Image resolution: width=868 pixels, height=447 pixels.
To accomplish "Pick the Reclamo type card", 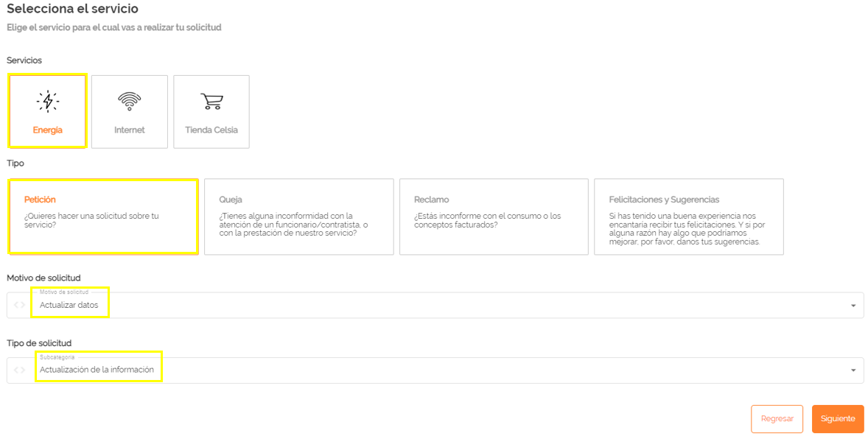I will (x=494, y=217).
